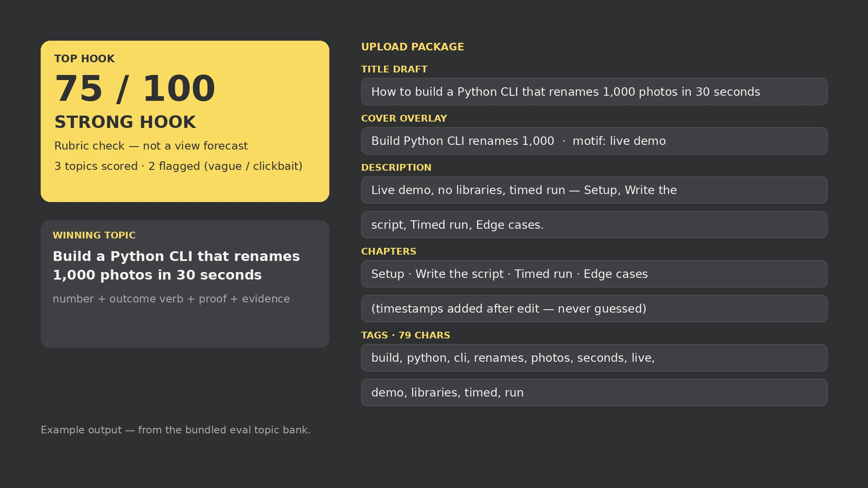Select the chapters field listing Setup and Edge cases
This screenshot has width=868, height=488.
click(594, 274)
